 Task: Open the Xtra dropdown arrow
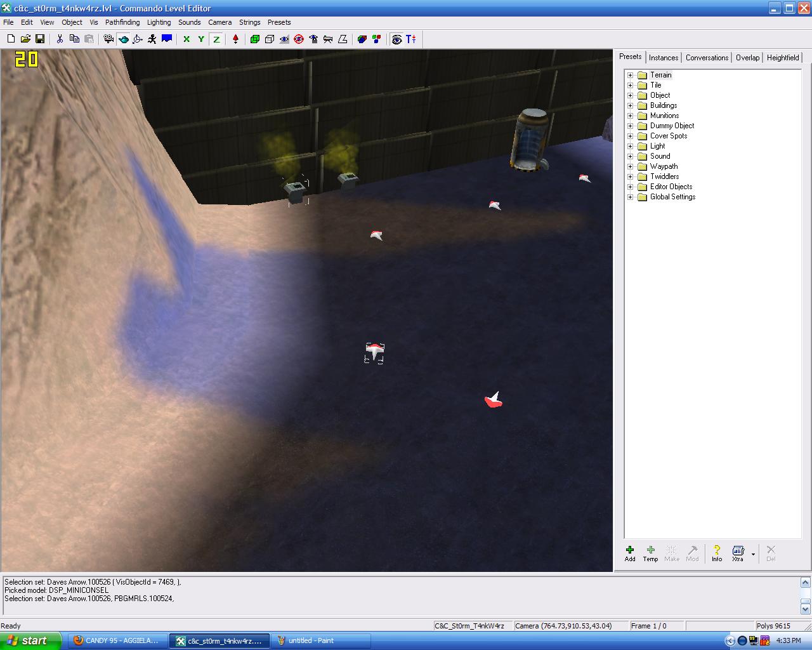(x=753, y=554)
